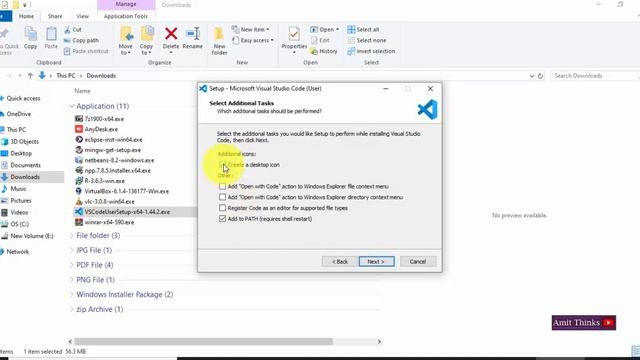Uncheck Add to PATH option
The image size is (640, 360).
coord(222,219)
